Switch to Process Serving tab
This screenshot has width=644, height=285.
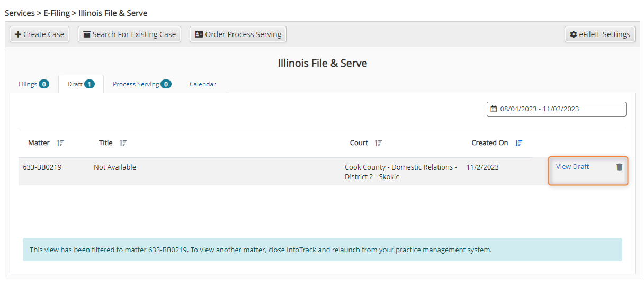click(142, 84)
